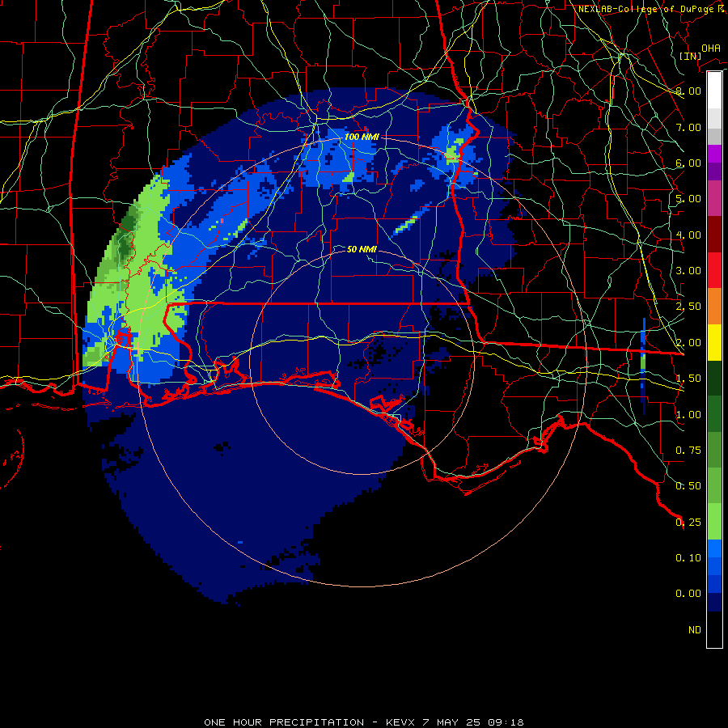Click the white swatch at the legend top
The height and width of the screenshot is (728, 728).
(x=714, y=91)
